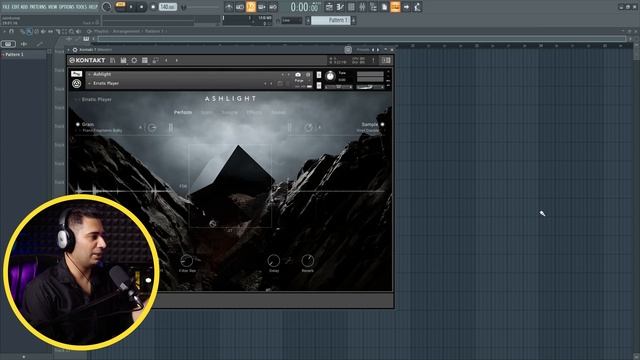Open the Sample source name dropdown

(368, 131)
